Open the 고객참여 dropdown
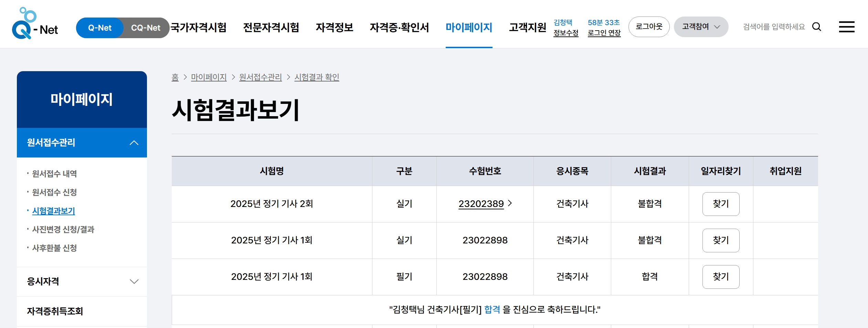This screenshot has height=328, width=868. (701, 27)
